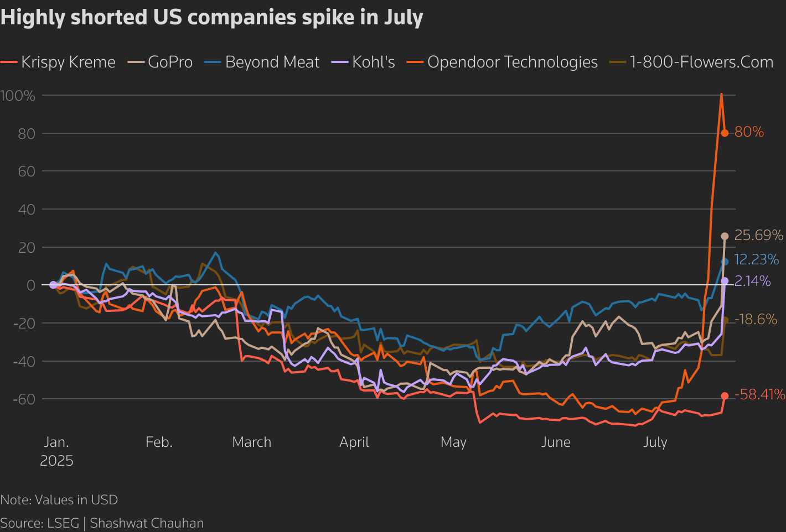Click the 12.23% Beyond Meat value label
The width and height of the screenshot is (786, 532).
pos(756,259)
